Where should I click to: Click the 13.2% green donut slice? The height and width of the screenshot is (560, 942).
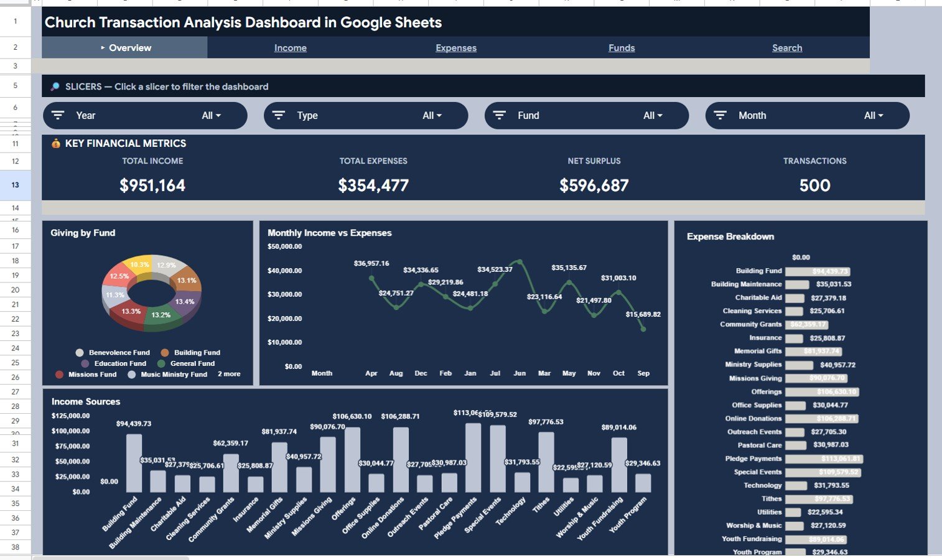tap(161, 315)
